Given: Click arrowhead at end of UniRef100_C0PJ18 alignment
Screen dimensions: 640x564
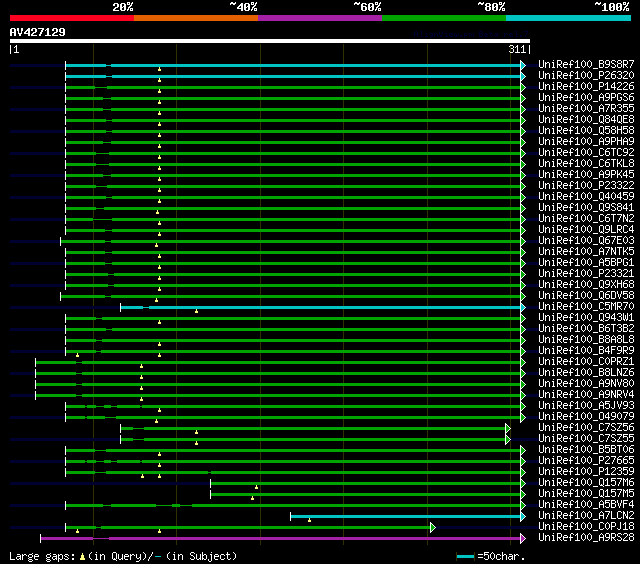Looking at the screenshot, I should pyautogui.click(x=432, y=527).
